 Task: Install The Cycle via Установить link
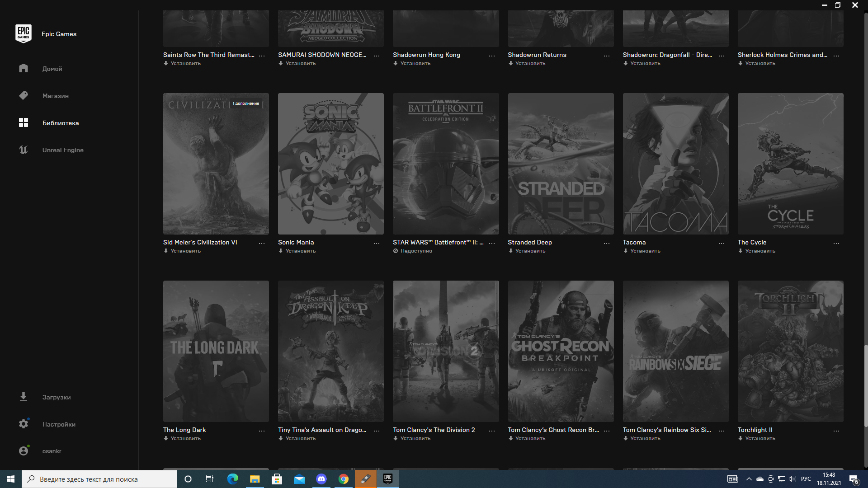(x=759, y=251)
